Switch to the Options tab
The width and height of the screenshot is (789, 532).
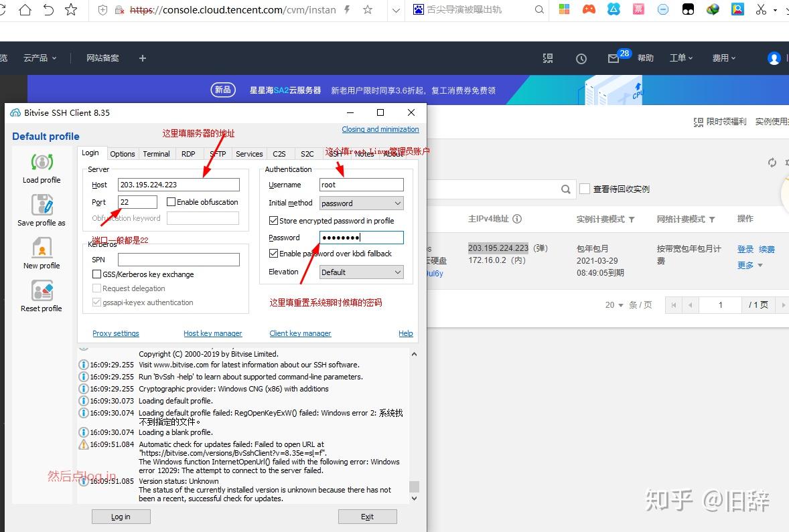click(x=123, y=154)
